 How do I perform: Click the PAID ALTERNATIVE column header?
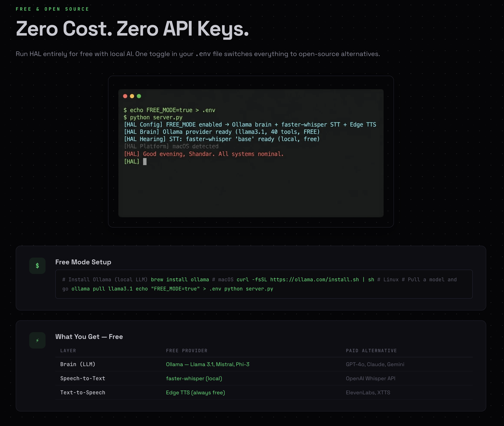(371, 351)
